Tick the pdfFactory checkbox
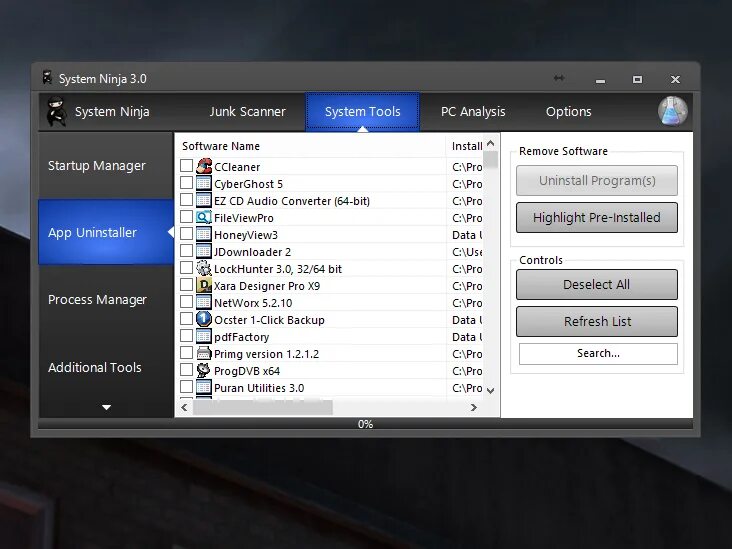 187,336
